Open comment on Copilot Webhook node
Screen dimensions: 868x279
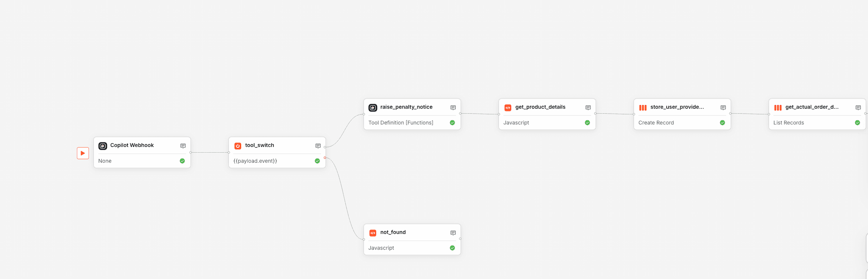(183, 146)
